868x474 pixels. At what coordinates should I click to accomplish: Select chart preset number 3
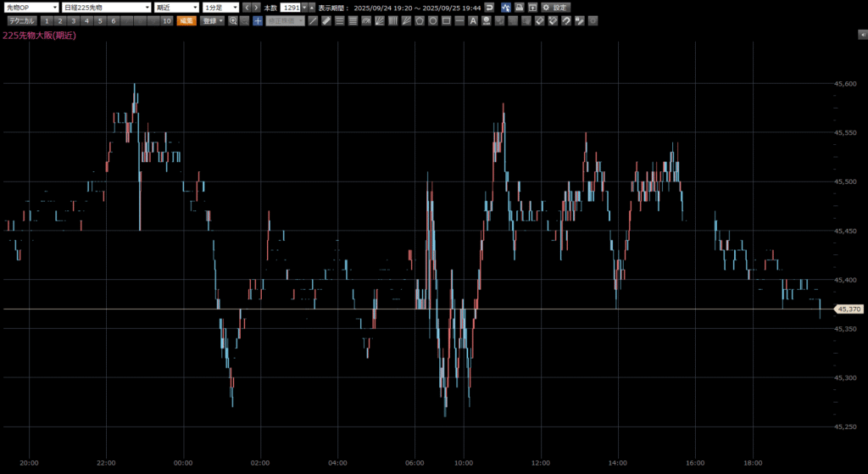pos(74,20)
